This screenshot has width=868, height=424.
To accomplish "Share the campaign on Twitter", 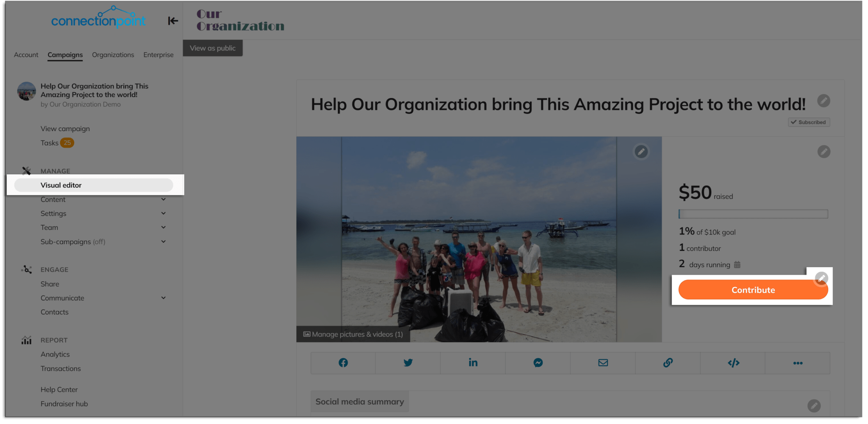I will [408, 363].
